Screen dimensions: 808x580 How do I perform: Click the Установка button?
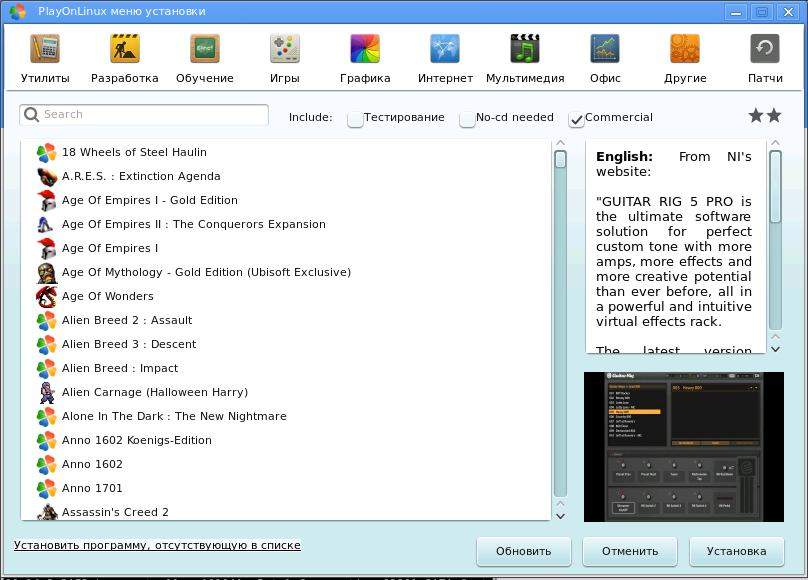736,551
